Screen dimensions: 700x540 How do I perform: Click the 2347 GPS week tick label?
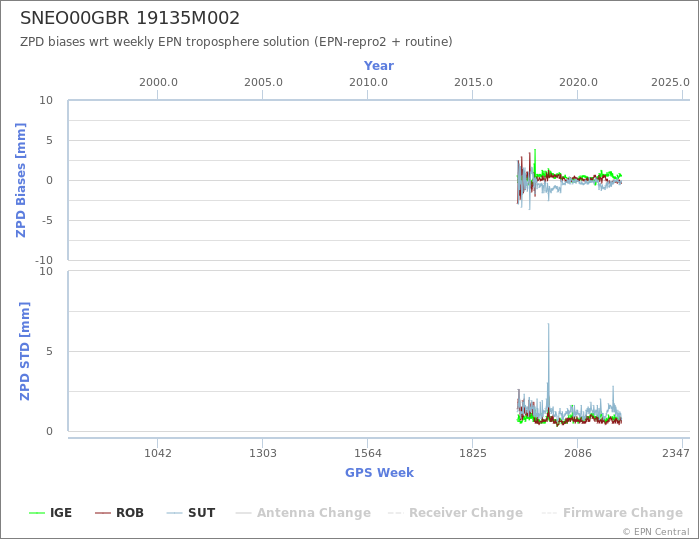[x=676, y=453]
